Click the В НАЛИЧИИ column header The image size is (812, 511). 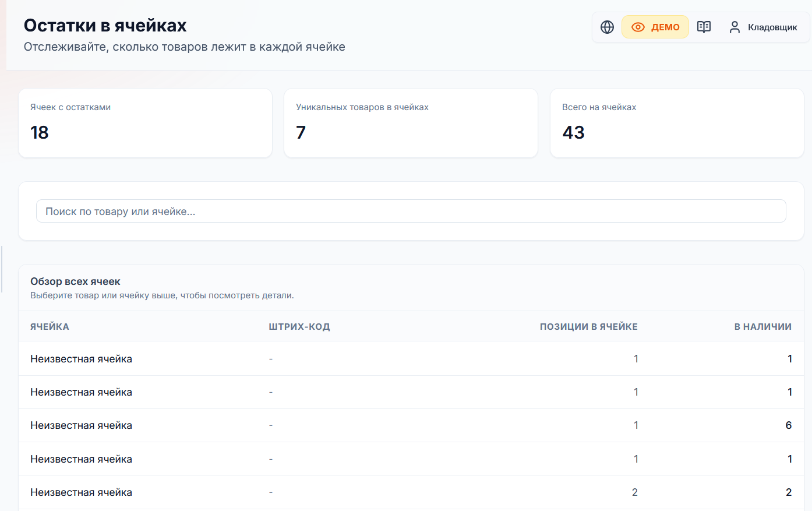pos(763,327)
